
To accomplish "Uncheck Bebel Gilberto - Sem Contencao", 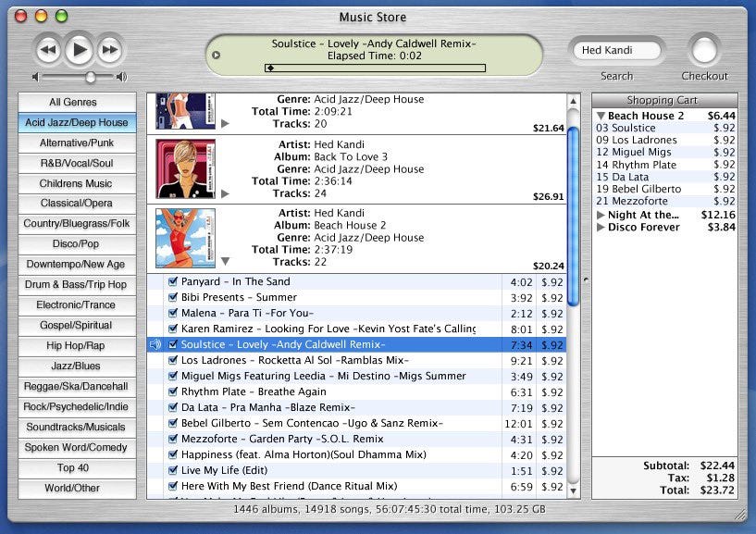I will [x=173, y=423].
